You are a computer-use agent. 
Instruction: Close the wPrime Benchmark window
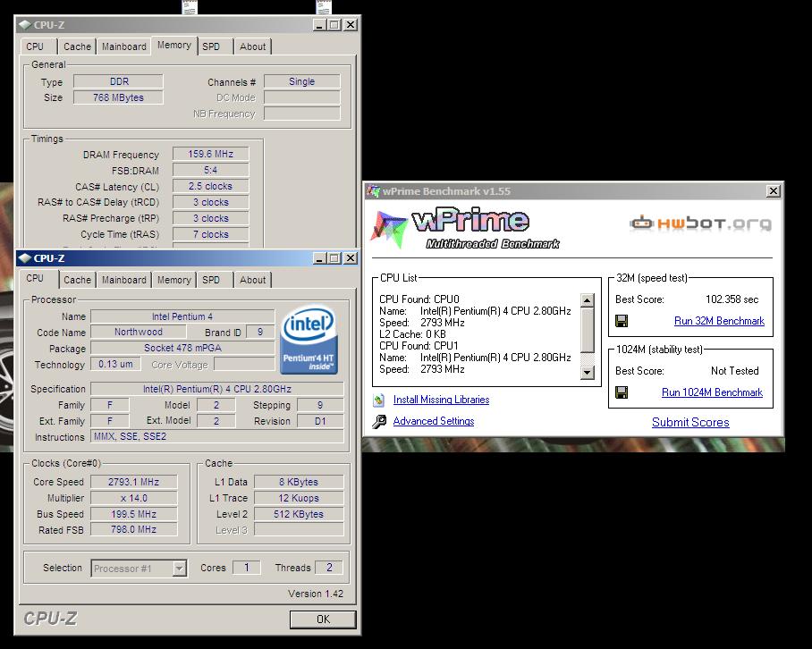point(774,191)
